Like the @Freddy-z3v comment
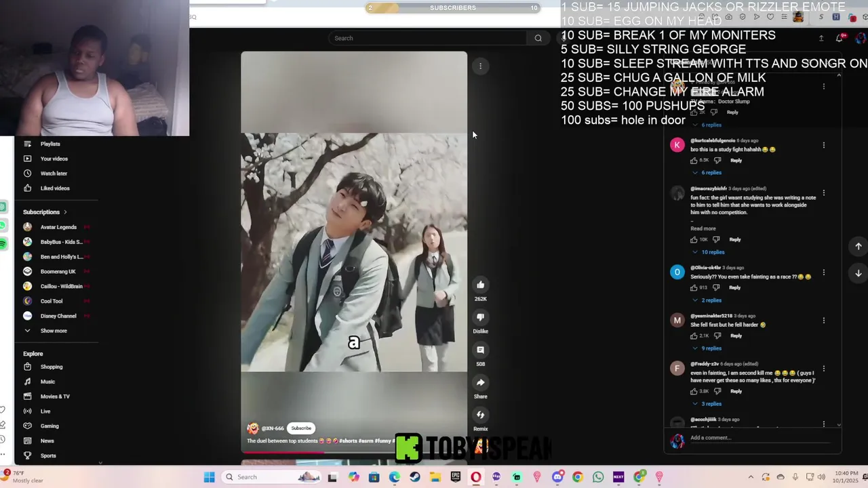868x488 pixels. [694, 391]
